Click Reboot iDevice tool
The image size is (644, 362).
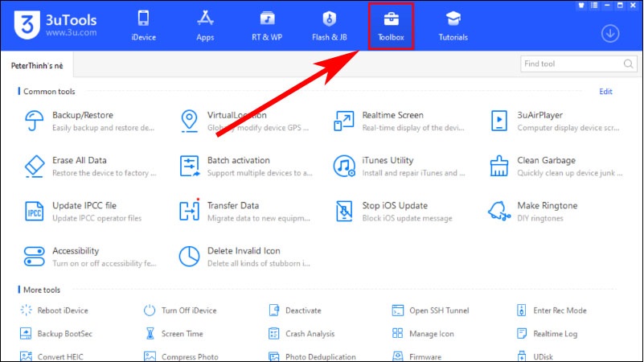point(54,311)
